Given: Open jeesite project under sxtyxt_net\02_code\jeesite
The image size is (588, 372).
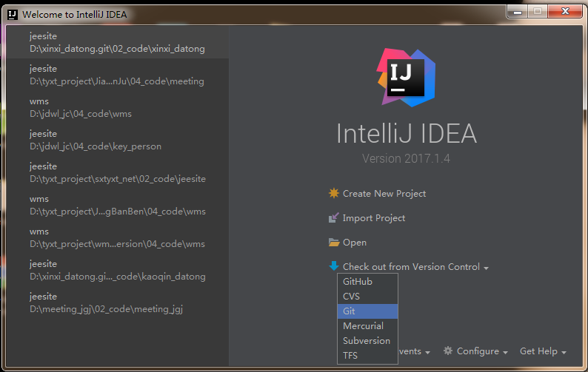Looking at the screenshot, I should [x=117, y=172].
